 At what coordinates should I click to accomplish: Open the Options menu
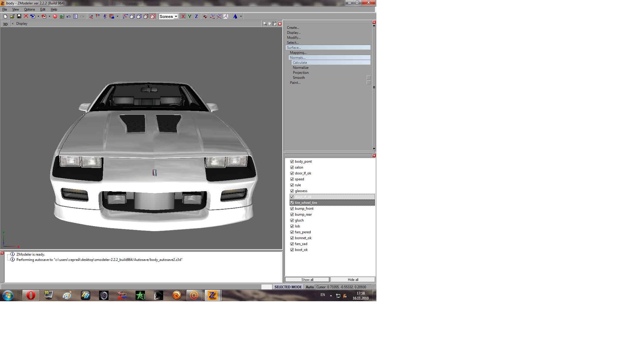coord(29,9)
